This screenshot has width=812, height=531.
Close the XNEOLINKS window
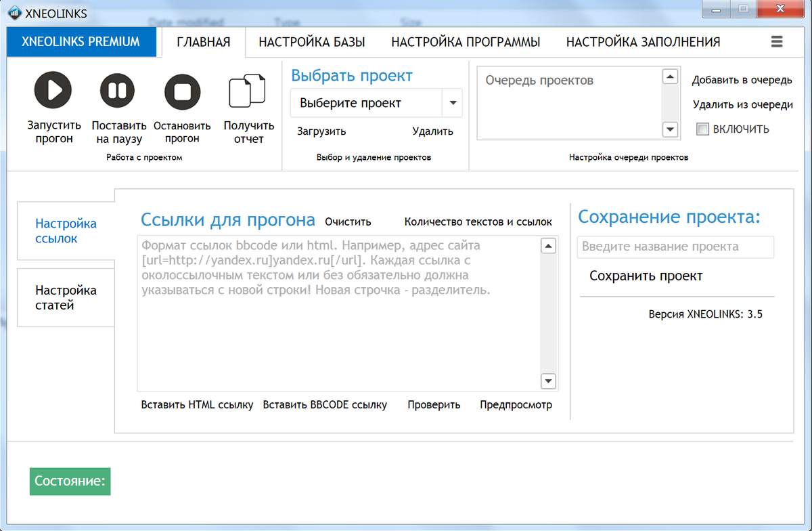[x=780, y=9]
